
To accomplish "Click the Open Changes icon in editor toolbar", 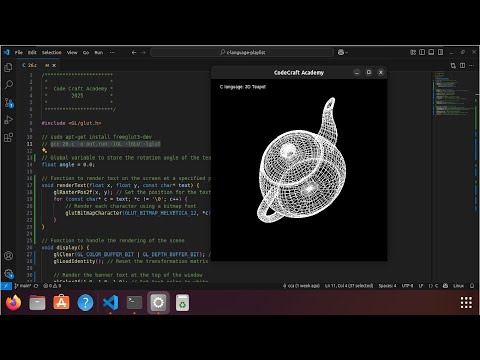I will 453,65.
